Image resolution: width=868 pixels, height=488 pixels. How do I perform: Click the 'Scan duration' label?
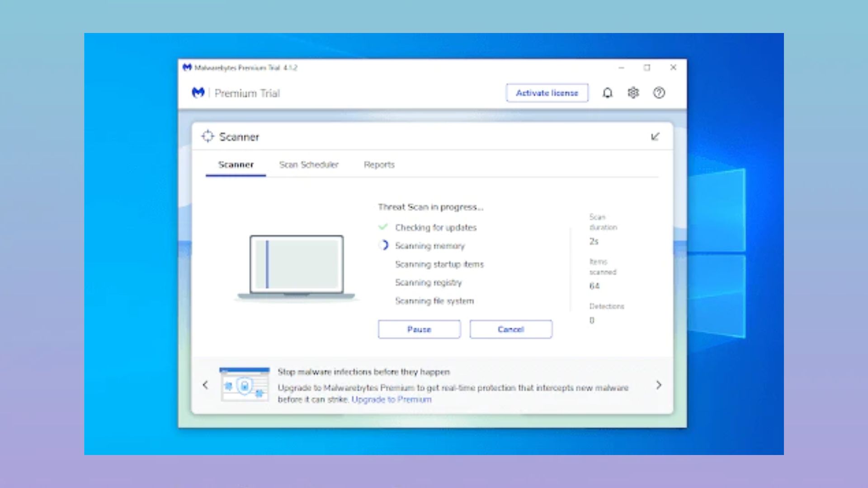(603, 222)
